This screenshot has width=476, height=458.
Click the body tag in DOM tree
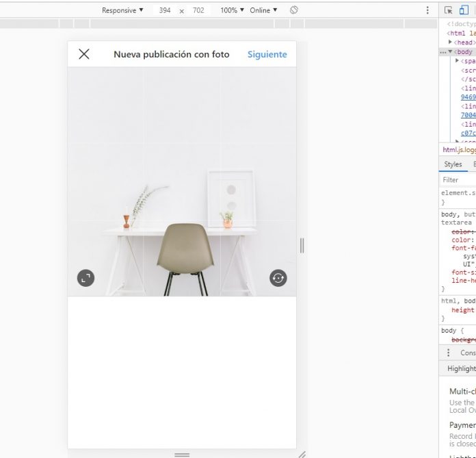click(464, 52)
